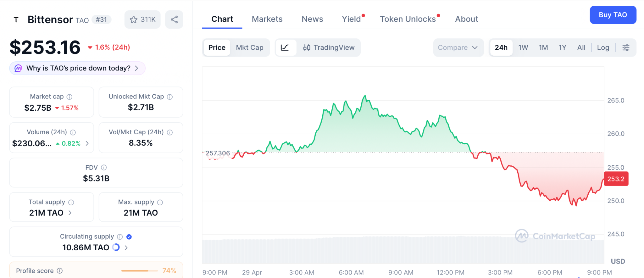Click Market cap info icon

click(x=69, y=97)
